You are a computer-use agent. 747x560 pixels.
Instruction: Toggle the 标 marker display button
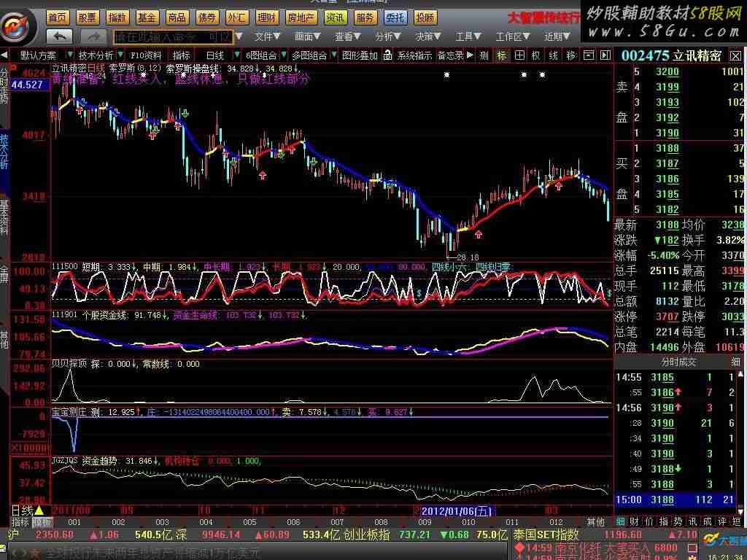(502, 55)
